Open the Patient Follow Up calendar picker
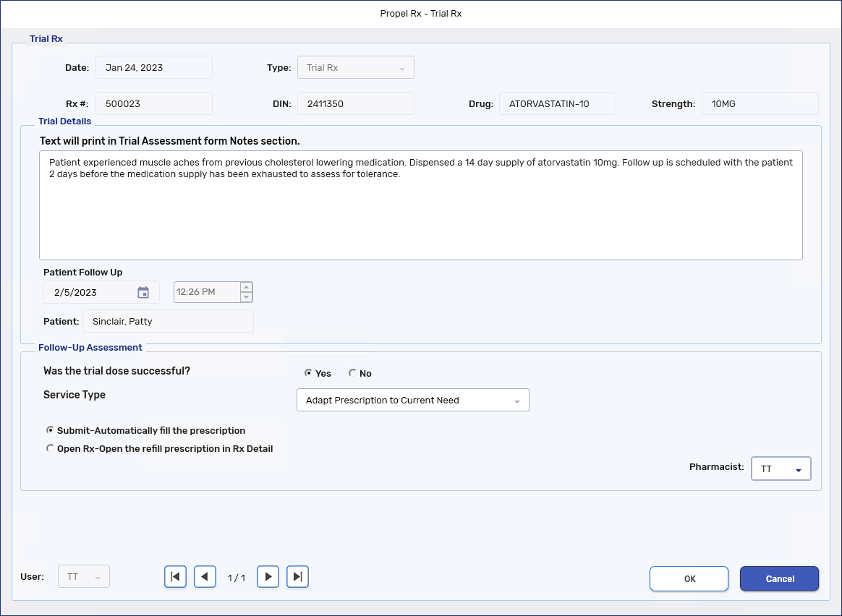 [143, 293]
